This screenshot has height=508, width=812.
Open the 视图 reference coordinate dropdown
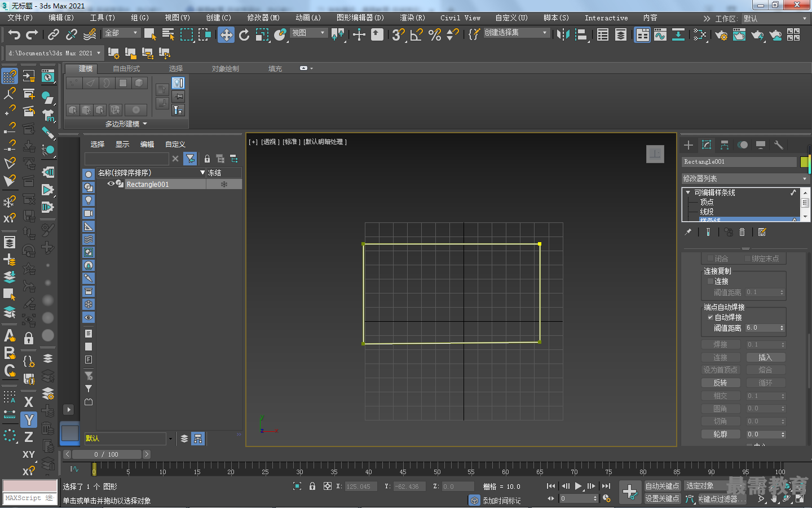308,33
